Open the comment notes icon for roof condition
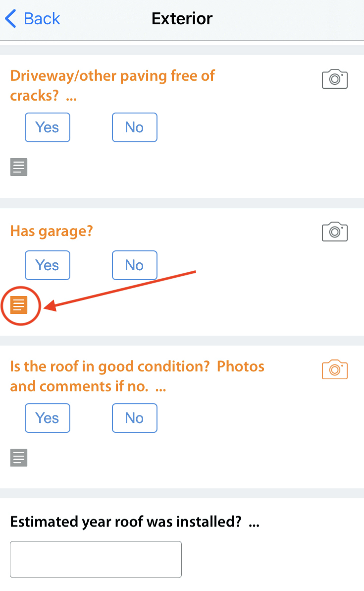 pyautogui.click(x=19, y=458)
